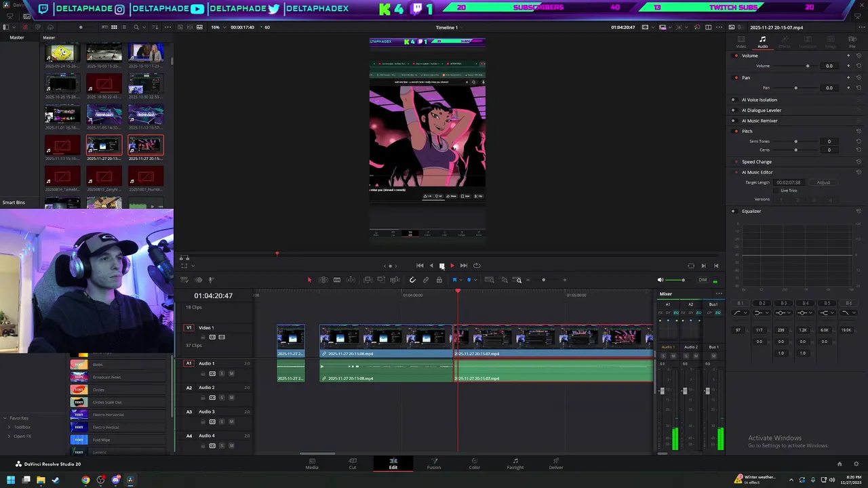Switch media pool to thumbnail view

tap(114, 27)
